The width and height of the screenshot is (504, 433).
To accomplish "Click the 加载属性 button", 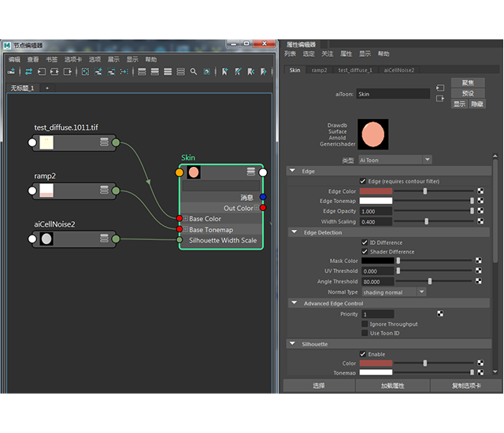I will (393, 386).
